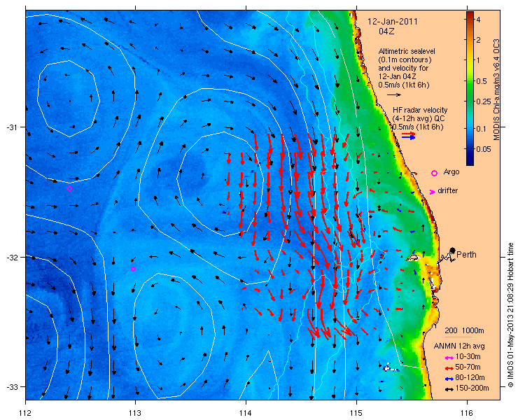Click the longitude axis label 115
Screen dimensions: 518x420
tap(356, 413)
